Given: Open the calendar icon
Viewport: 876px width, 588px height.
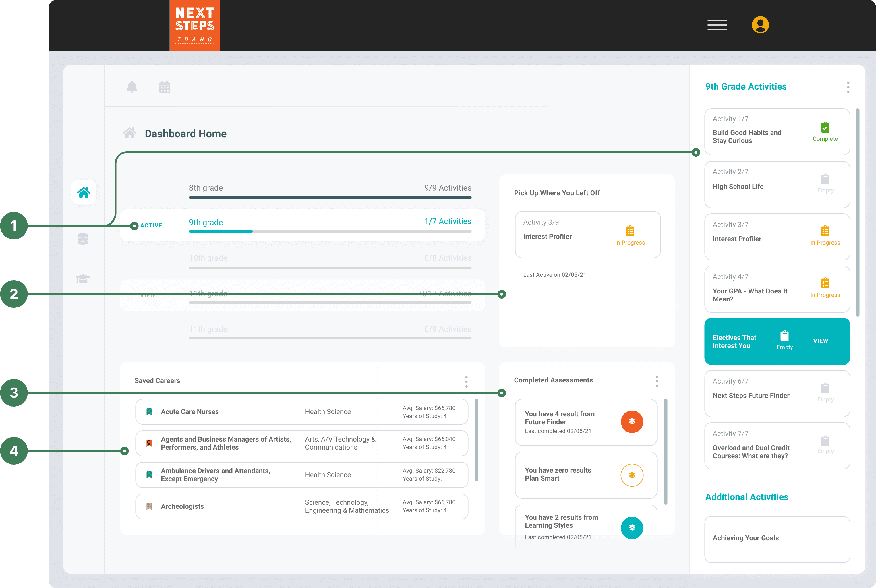Looking at the screenshot, I should pos(164,87).
